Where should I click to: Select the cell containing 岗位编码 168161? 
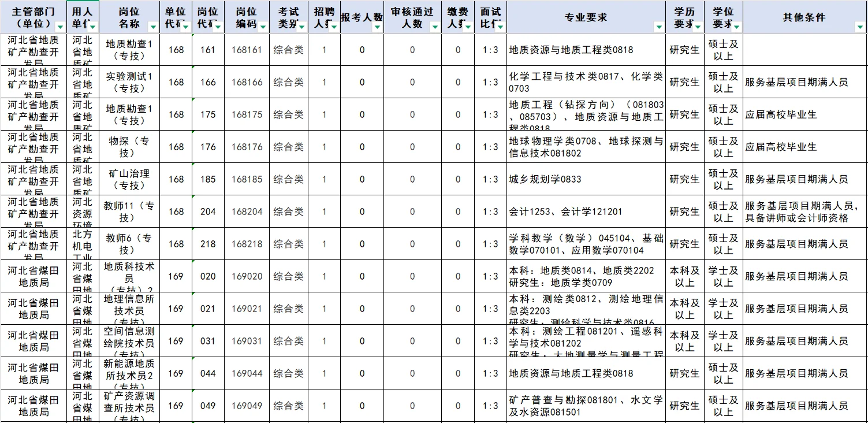coord(247,50)
